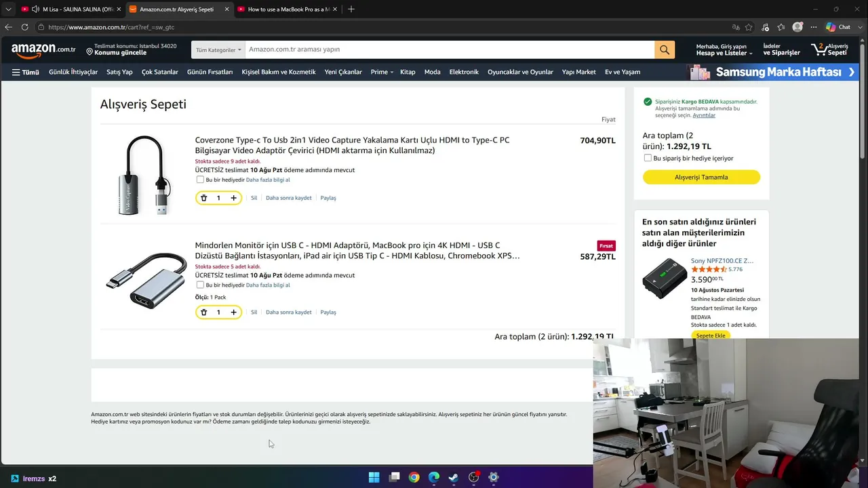This screenshot has height=488, width=868.
Task: Check 'Bu sipariş bir hediye içeriyor'
Action: point(648,158)
